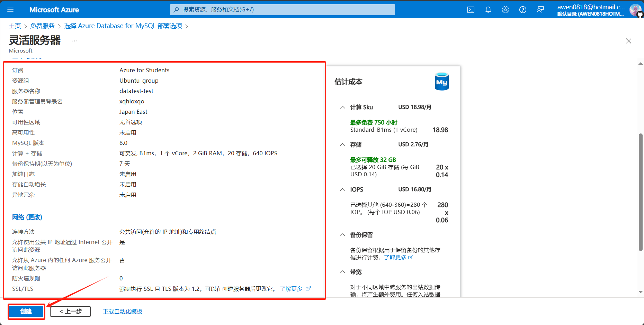
Task: Click the 估计成本 heading
Action: 348,82
